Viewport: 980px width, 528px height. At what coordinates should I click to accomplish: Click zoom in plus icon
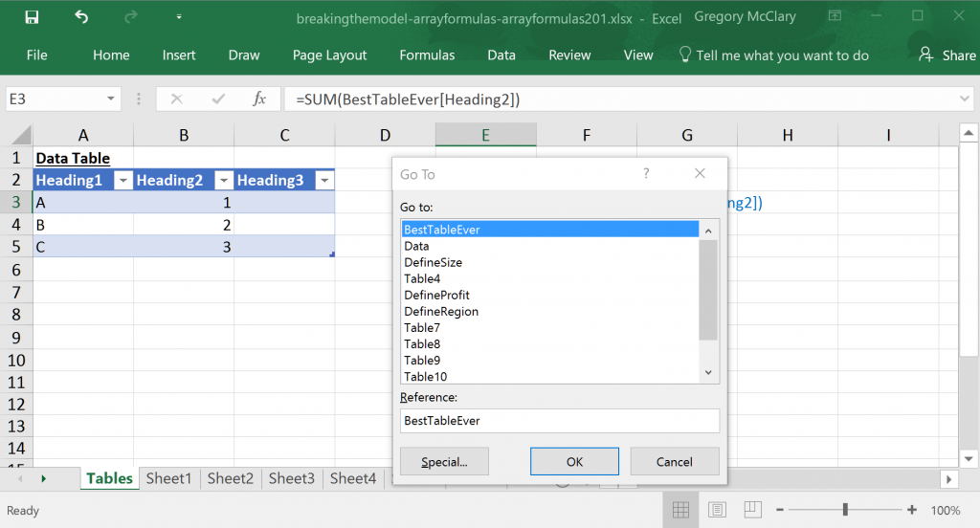tap(912, 510)
